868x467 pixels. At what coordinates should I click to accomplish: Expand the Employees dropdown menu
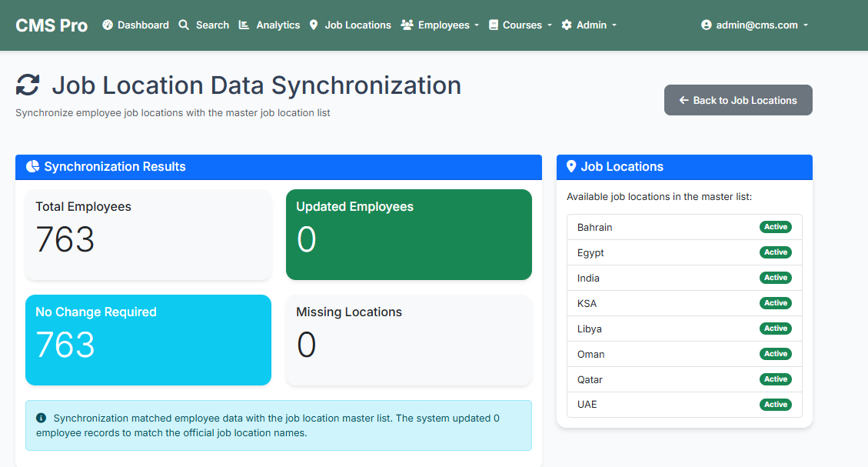click(440, 25)
